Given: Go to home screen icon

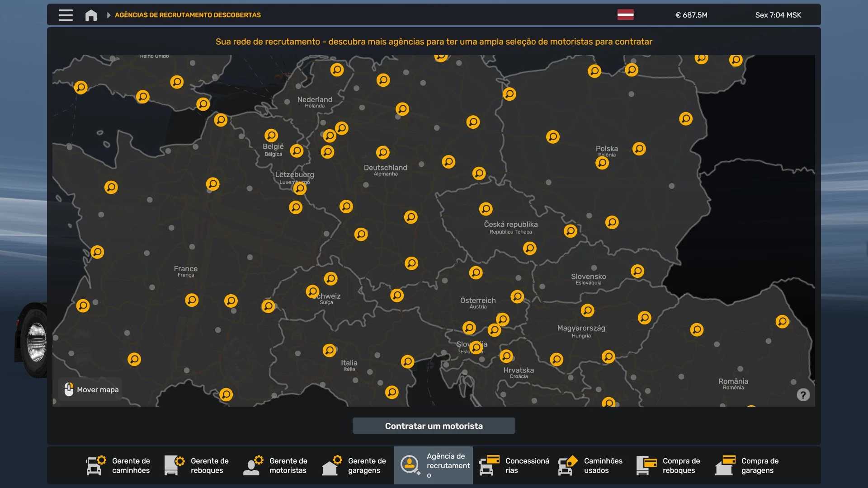Looking at the screenshot, I should 91,15.
